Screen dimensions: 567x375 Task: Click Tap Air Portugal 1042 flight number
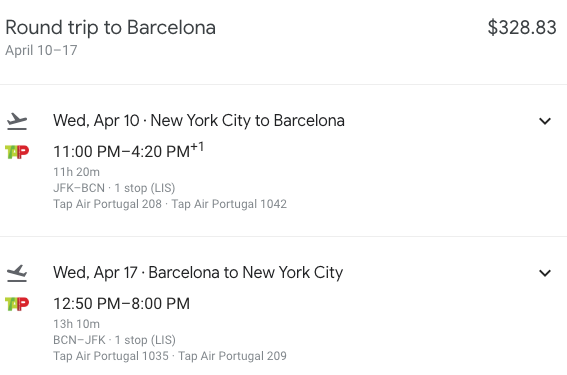click(x=229, y=204)
